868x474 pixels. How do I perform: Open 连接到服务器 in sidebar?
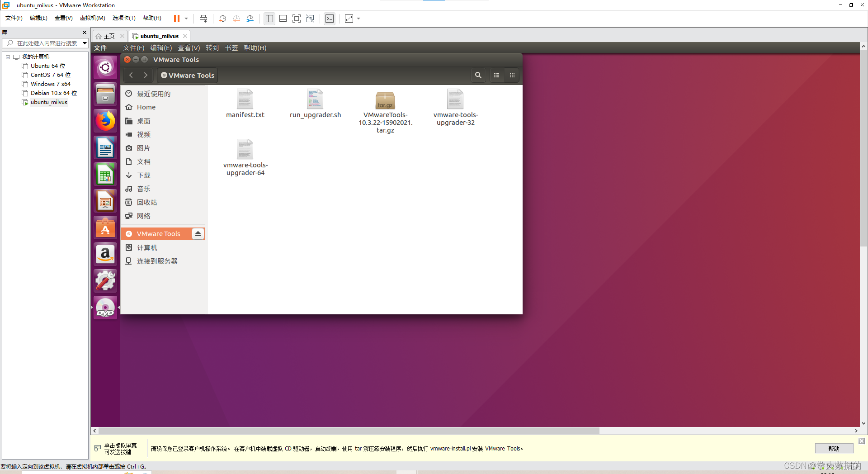pyautogui.click(x=163, y=261)
